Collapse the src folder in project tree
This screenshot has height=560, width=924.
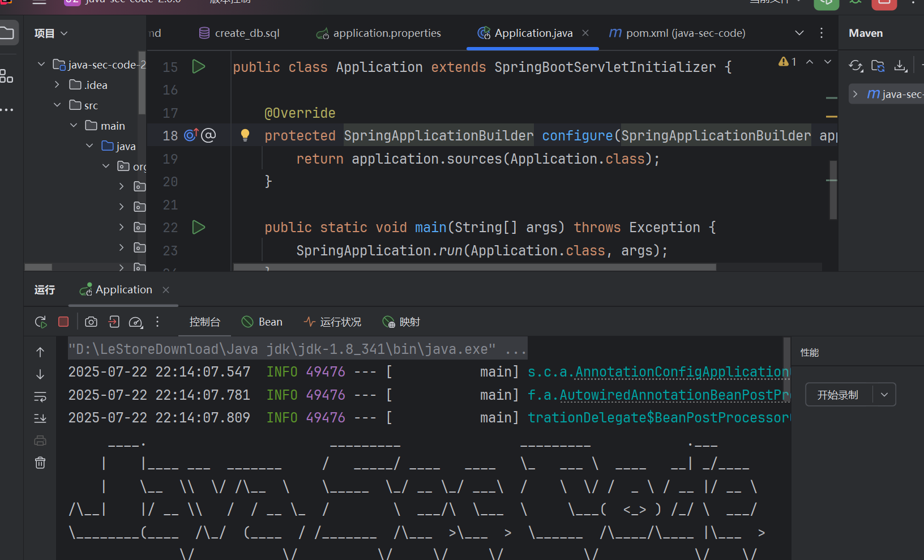tap(57, 105)
